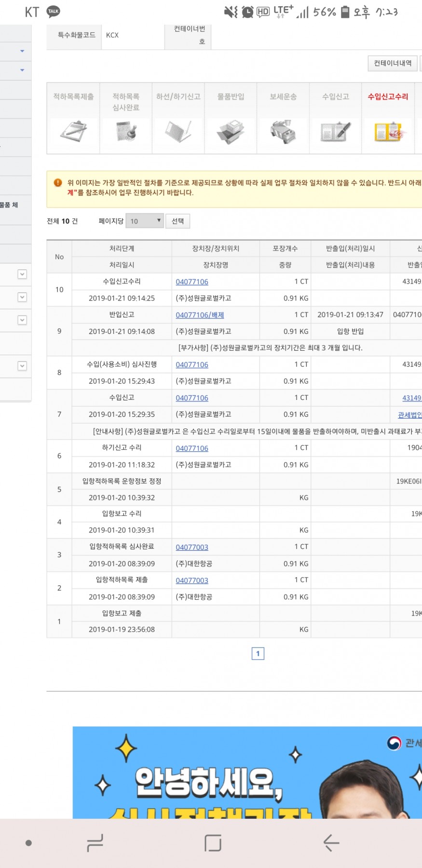Tap the Android back navigation icon
Image resolution: width=422 pixels, height=868 pixels.
click(x=331, y=842)
